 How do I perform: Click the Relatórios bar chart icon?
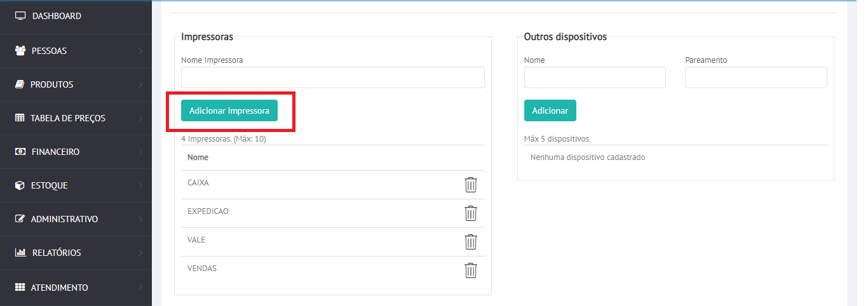click(x=20, y=253)
